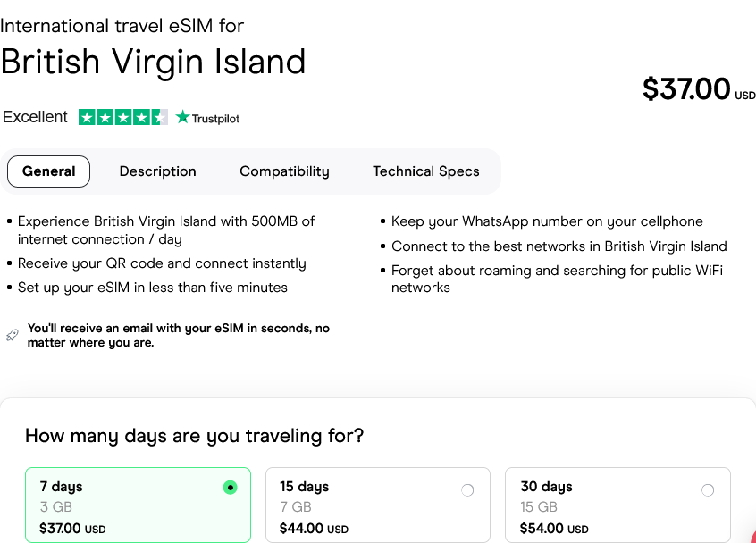This screenshot has height=543, width=756.
Task: Click the QR code bullet point
Action: pyautogui.click(x=162, y=263)
